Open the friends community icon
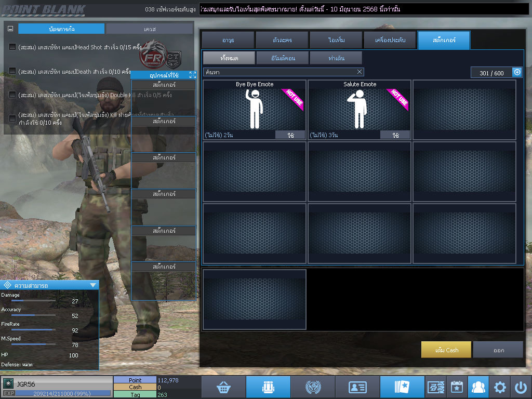532x399 pixels. (x=478, y=387)
